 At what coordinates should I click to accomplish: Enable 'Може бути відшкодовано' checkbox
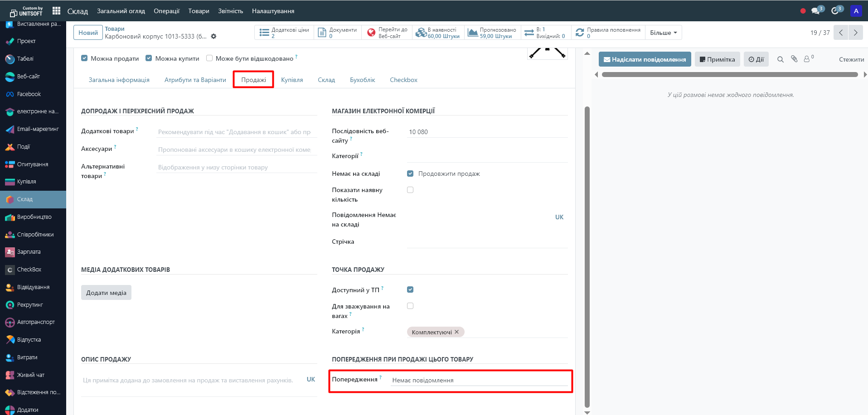pos(209,58)
